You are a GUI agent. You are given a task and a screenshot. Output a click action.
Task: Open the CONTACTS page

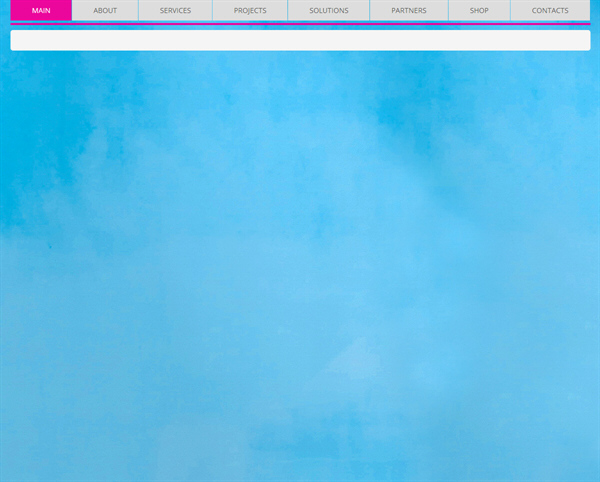pyautogui.click(x=550, y=10)
